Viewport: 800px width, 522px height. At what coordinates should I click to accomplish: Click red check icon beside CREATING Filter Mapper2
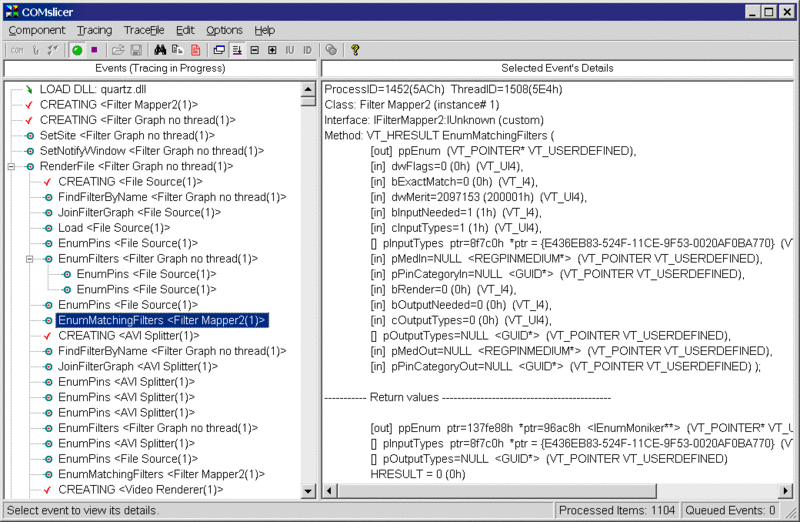pyautogui.click(x=30, y=105)
